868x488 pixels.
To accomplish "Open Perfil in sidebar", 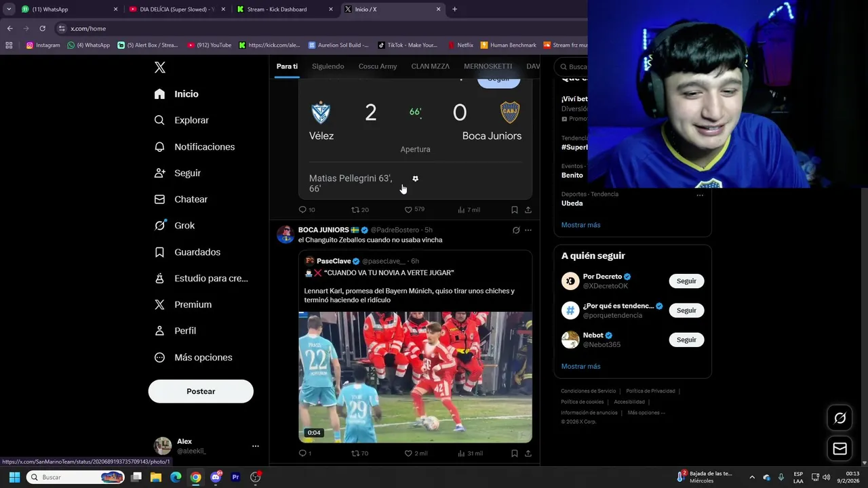I will coord(176,331).
